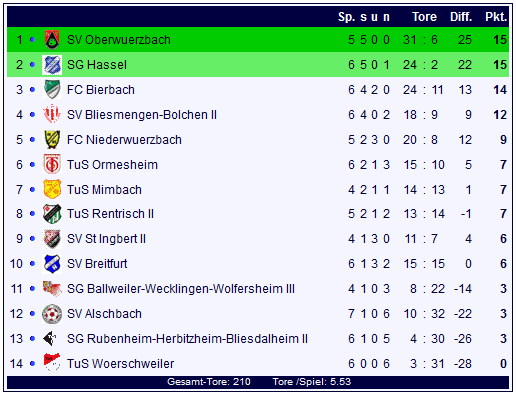Viewport: 516px width, 397px height.
Task: Click the TuS Woerschweiler red logo
Action: 52,363
